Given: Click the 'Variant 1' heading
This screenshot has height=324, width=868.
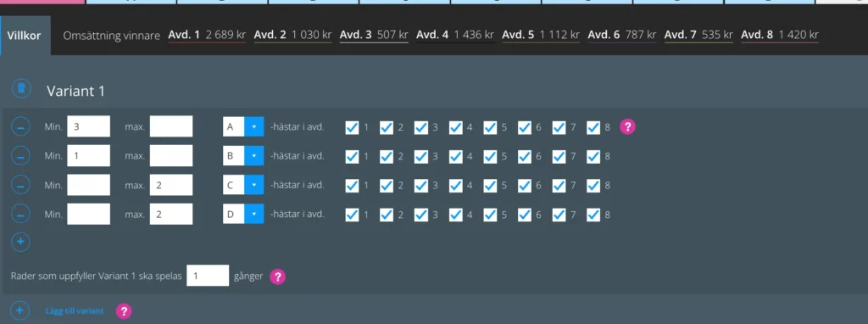Looking at the screenshot, I should (x=75, y=92).
